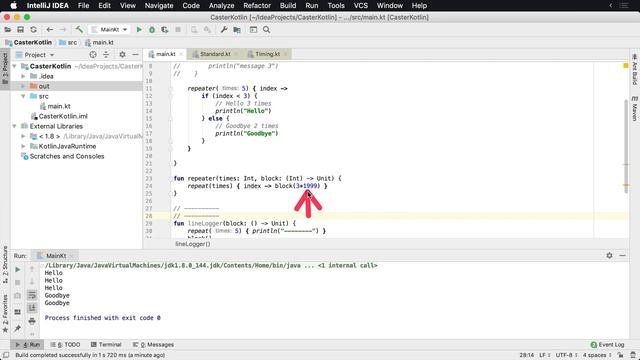Synchronize files using the refresh icon

(x=33, y=30)
